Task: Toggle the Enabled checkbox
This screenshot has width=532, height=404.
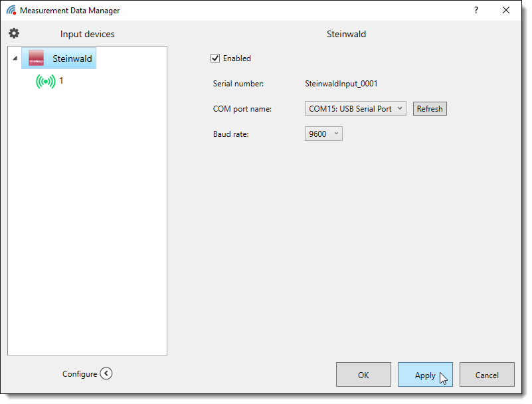Action: (x=215, y=58)
